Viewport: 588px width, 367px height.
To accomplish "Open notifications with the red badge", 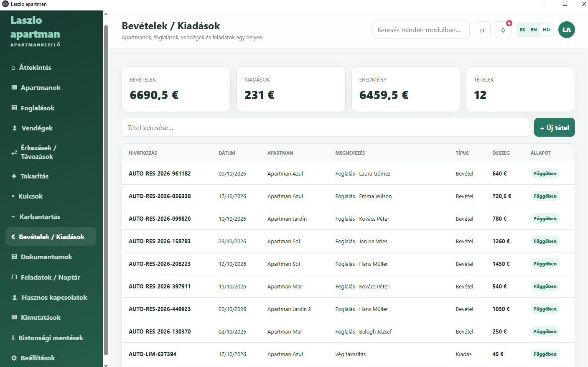I will (503, 30).
